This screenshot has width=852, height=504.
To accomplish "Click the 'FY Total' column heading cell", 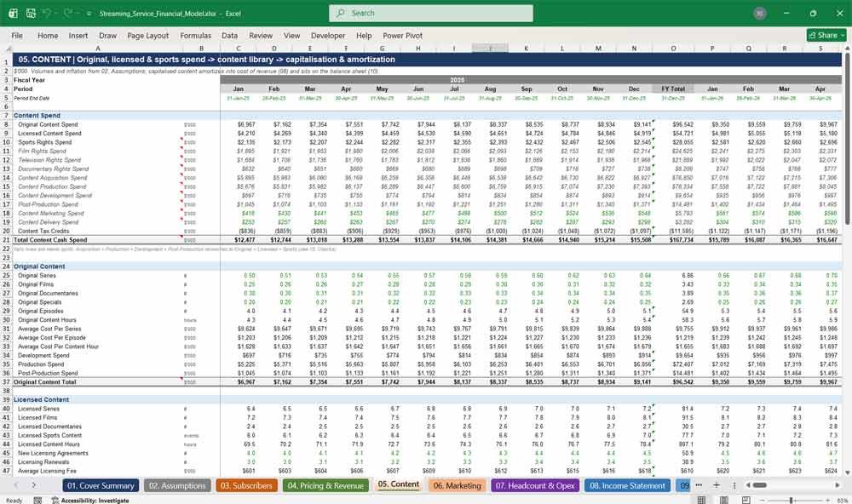I will (673, 89).
